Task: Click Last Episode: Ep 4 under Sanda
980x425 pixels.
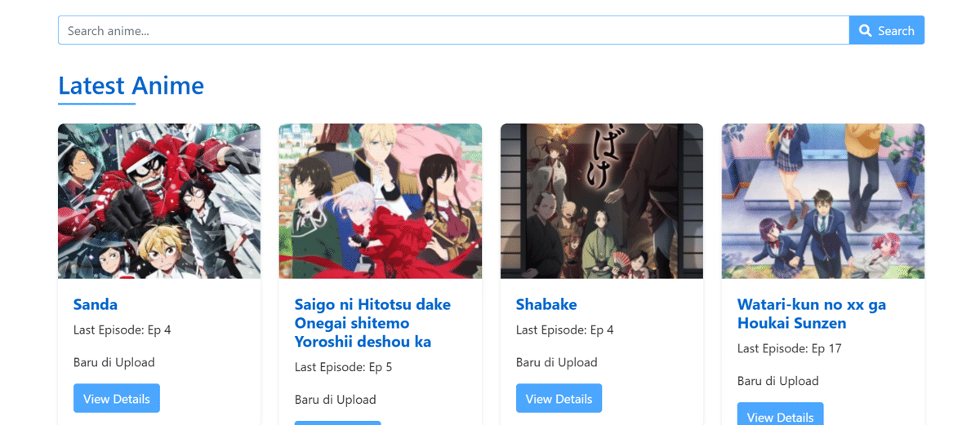Action: click(x=122, y=330)
